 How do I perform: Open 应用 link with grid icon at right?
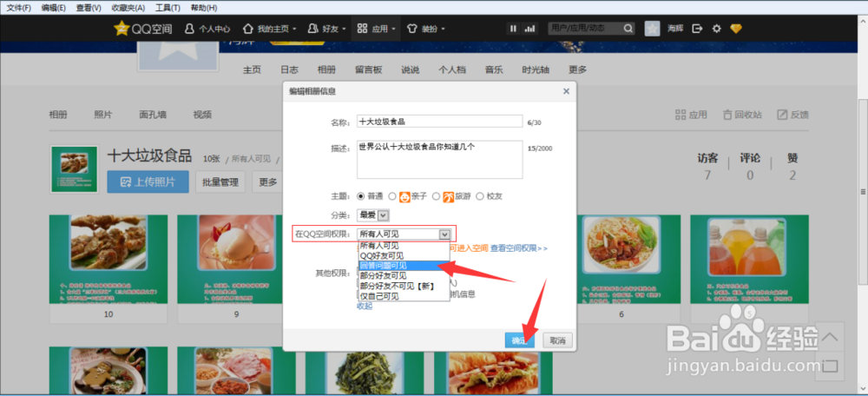[691, 115]
